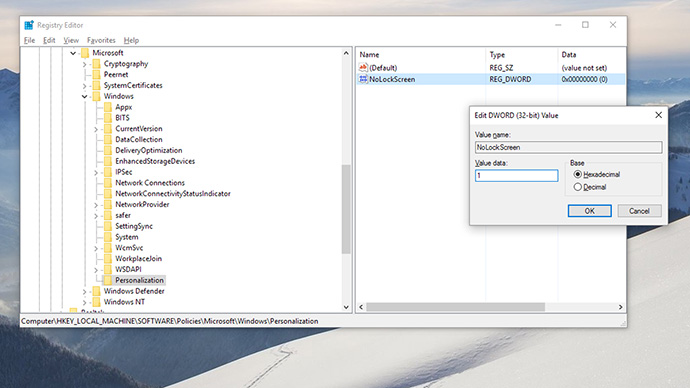
Task: Click the SystemCertificates folder icon
Action: [x=96, y=85]
